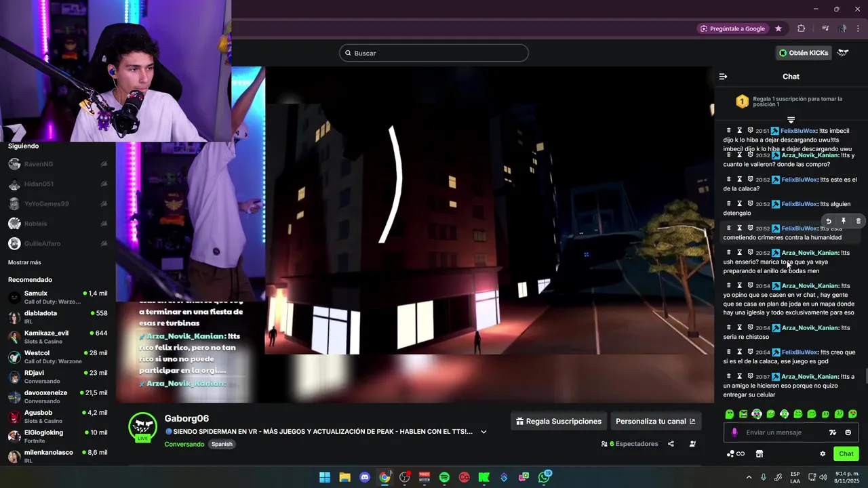The image size is (868, 488).
Task: Open recommended channel Westcol
Action: coord(58,357)
